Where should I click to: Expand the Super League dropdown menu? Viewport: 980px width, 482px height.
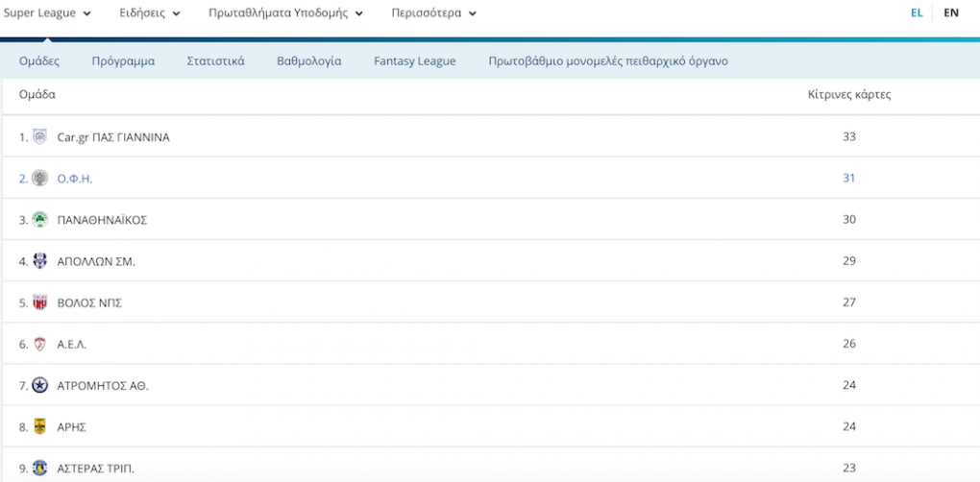[x=47, y=13]
